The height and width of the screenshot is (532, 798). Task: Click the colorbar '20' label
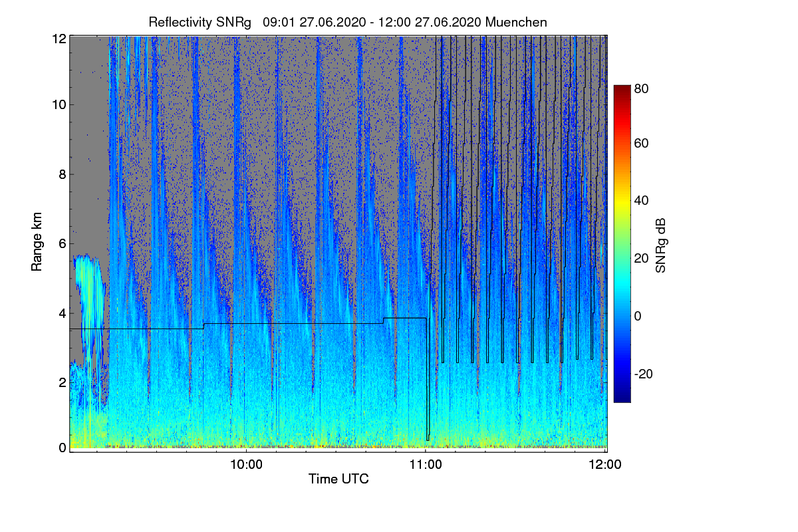[x=642, y=259]
